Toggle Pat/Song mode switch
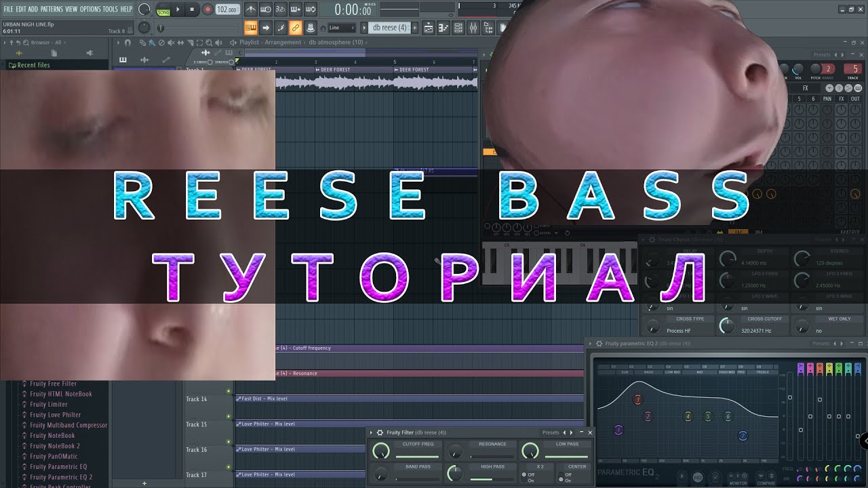The image size is (868, 488). pyautogui.click(x=163, y=9)
